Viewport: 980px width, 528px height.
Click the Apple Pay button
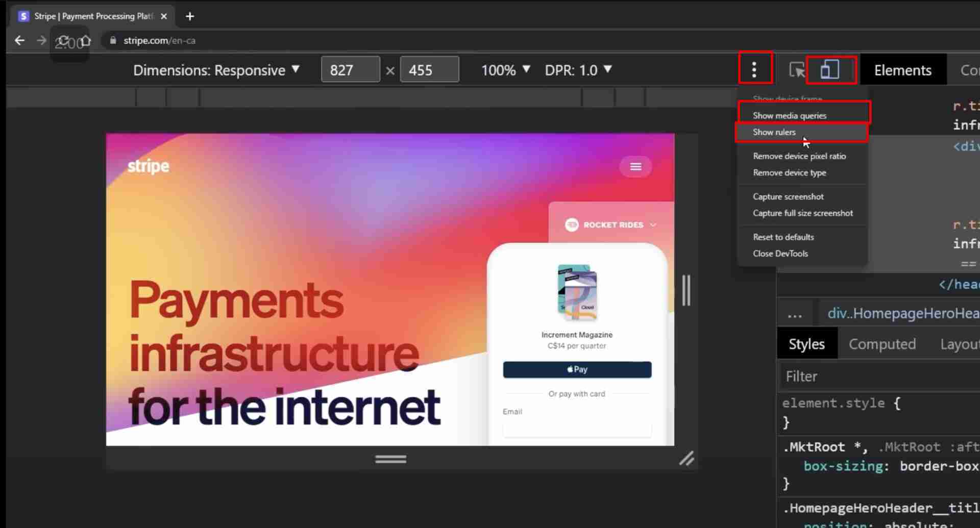577,369
